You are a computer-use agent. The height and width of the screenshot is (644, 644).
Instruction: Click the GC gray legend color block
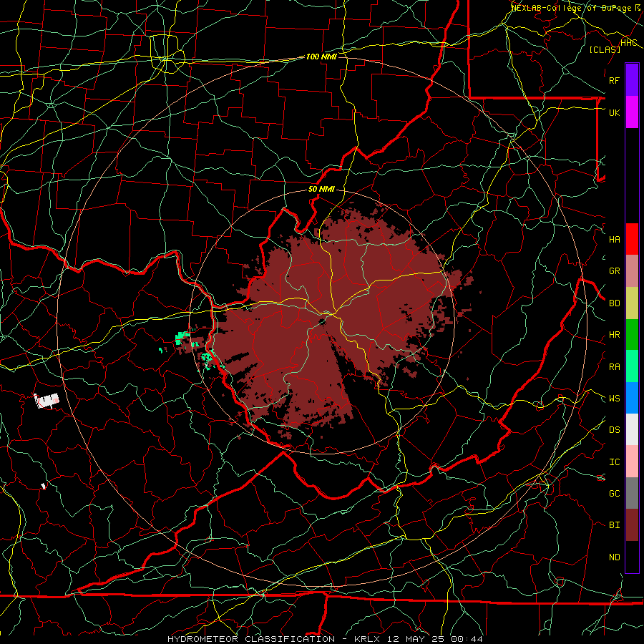pyautogui.click(x=632, y=493)
